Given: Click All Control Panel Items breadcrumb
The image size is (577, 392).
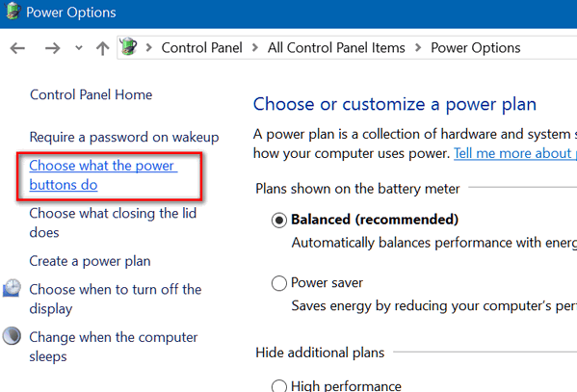Looking at the screenshot, I should click(x=336, y=47).
